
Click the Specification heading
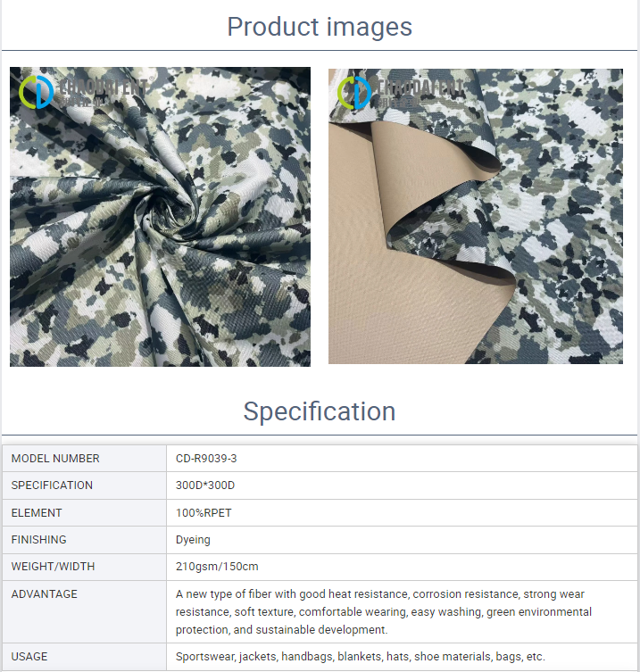(x=320, y=411)
